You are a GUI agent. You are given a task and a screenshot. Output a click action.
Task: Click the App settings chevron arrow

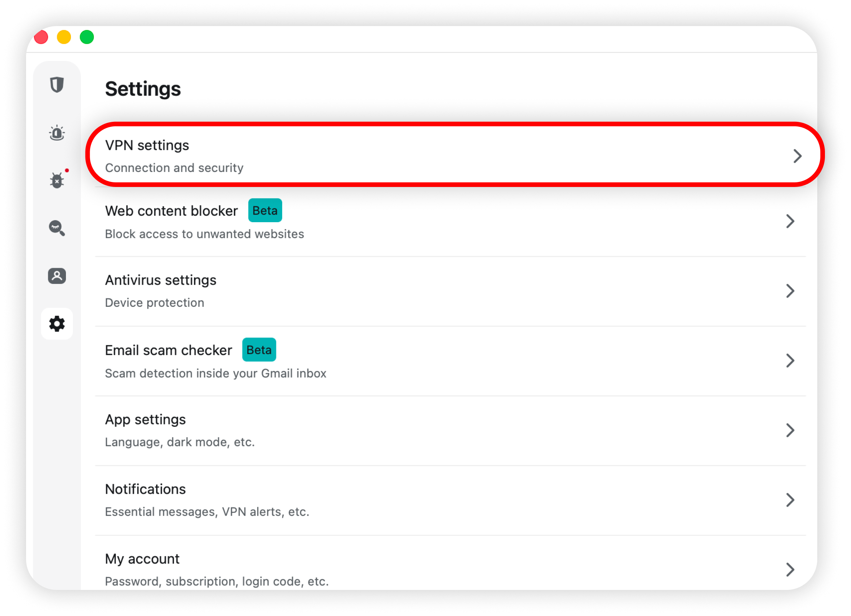(790, 430)
